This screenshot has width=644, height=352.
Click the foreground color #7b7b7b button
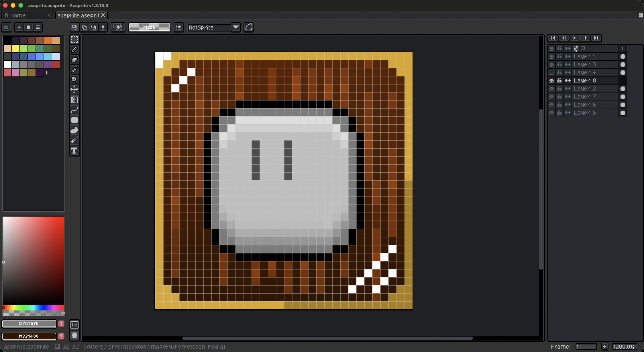(29, 324)
